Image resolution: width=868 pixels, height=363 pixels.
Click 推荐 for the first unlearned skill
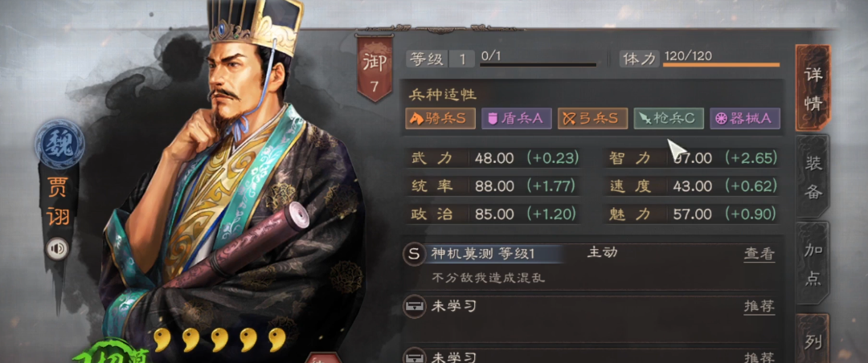(759, 306)
